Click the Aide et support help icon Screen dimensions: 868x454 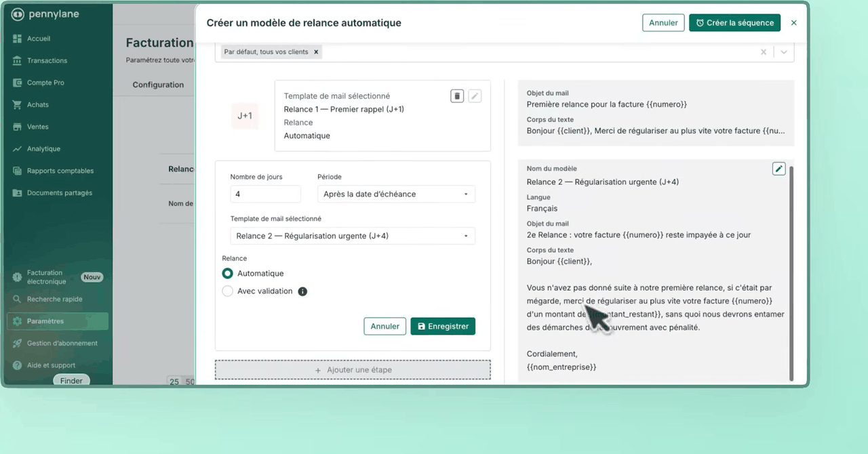click(x=17, y=365)
